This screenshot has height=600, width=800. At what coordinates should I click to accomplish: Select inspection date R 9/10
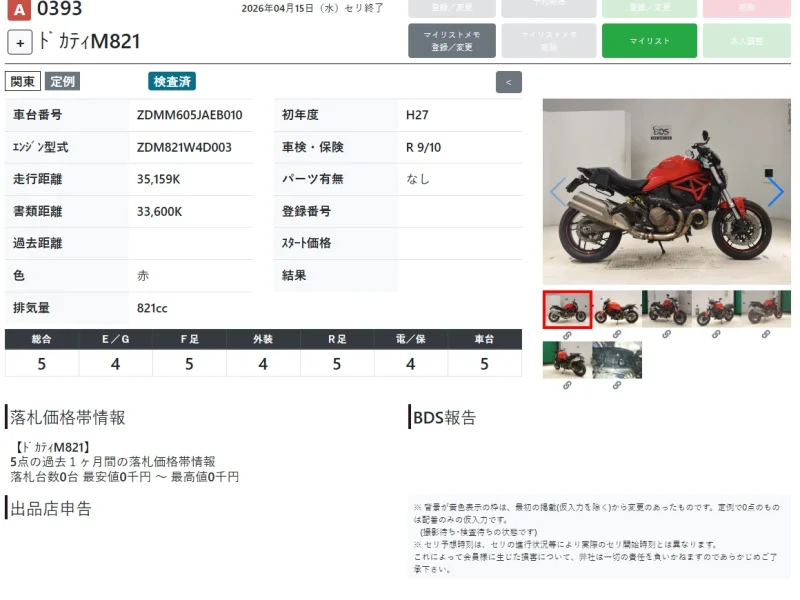423,147
